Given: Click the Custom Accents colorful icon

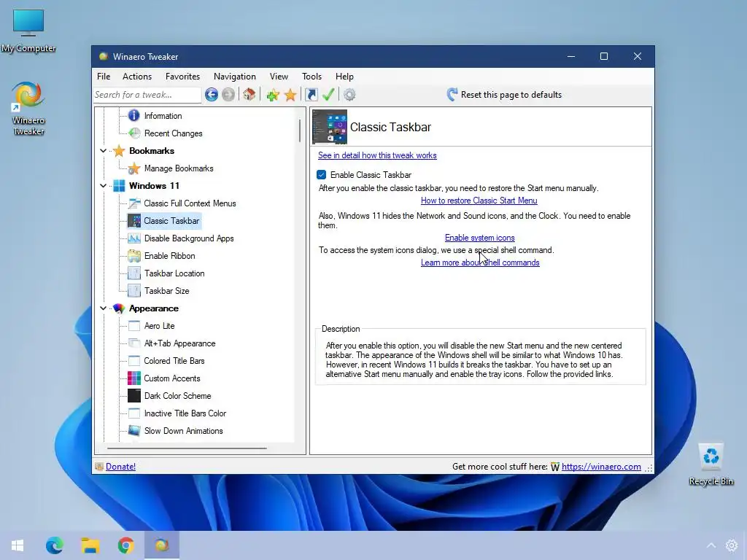Looking at the screenshot, I should click(x=134, y=378).
